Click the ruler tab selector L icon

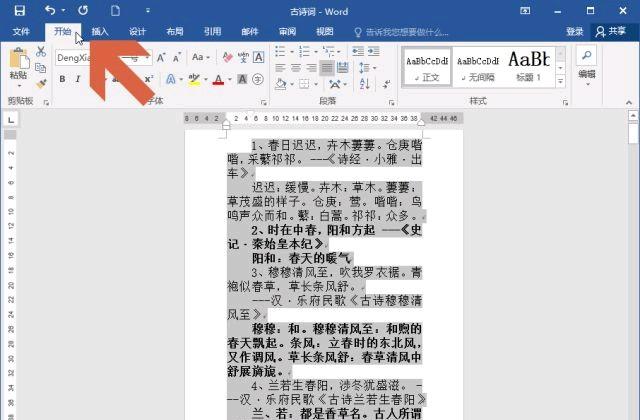[x=11, y=120]
